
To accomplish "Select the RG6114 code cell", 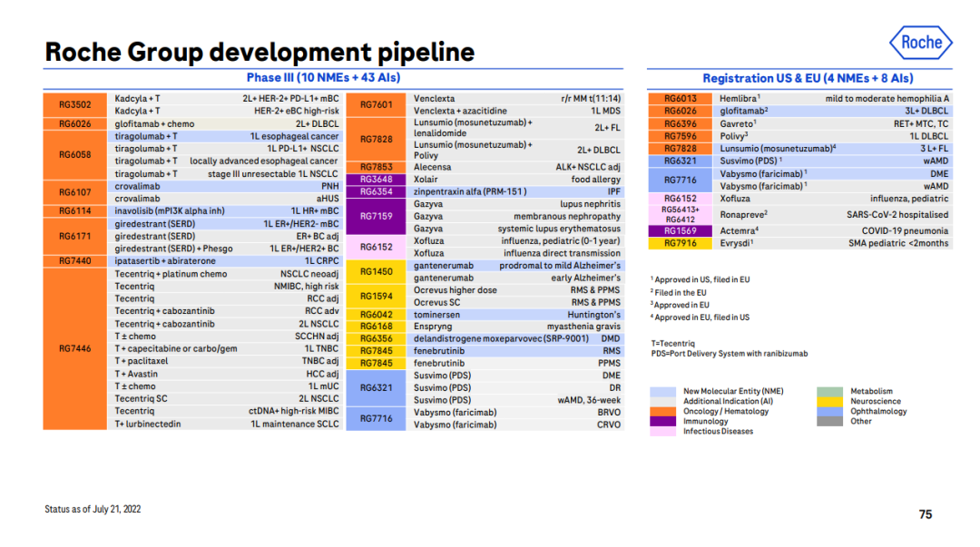I will 75,211.
